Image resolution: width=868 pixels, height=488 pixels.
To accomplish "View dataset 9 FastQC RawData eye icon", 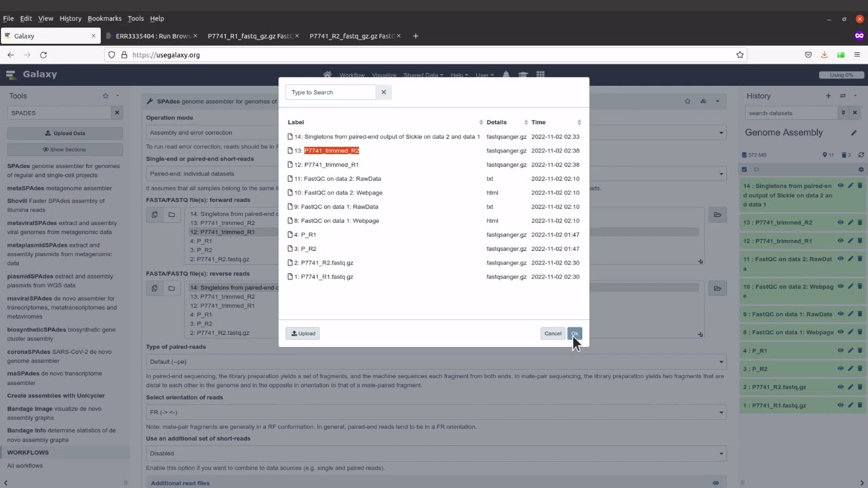I will tap(841, 314).
